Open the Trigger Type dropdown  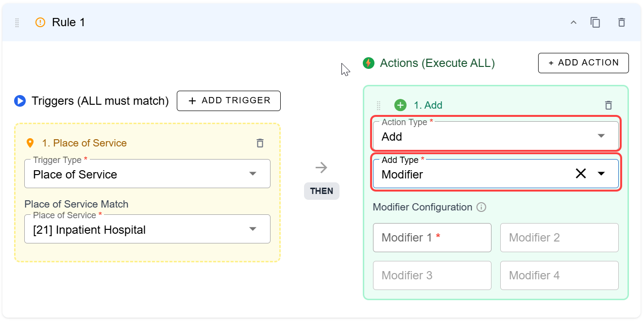click(147, 174)
